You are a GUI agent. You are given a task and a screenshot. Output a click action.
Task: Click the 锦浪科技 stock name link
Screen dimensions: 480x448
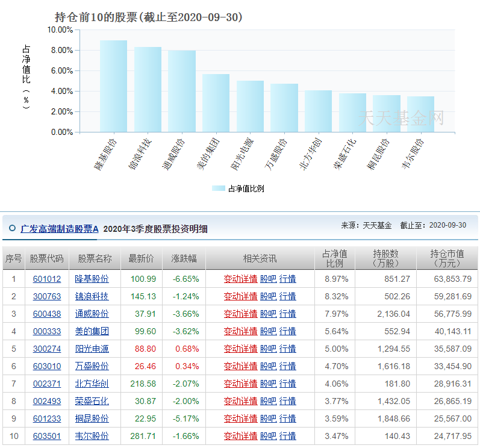tap(92, 296)
